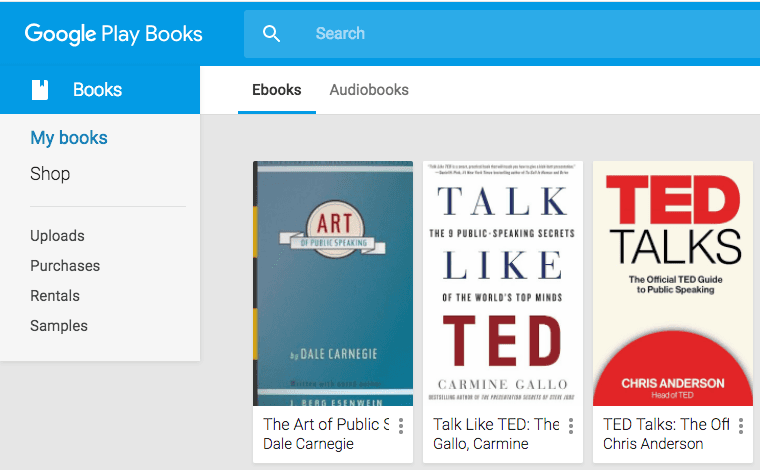The image size is (760, 470).
Task: Open the Rentals list
Action: (55, 296)
